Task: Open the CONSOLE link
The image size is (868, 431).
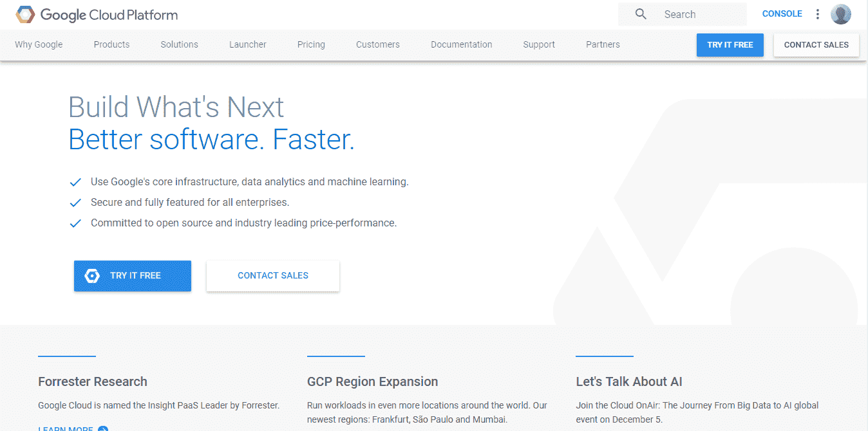Action: coord(782,14)
